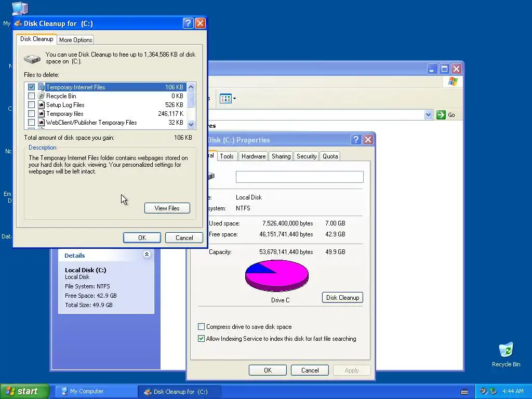This screenshot has height=399, width=532.
Task: Open the Start menu
Action: point(25,391)
